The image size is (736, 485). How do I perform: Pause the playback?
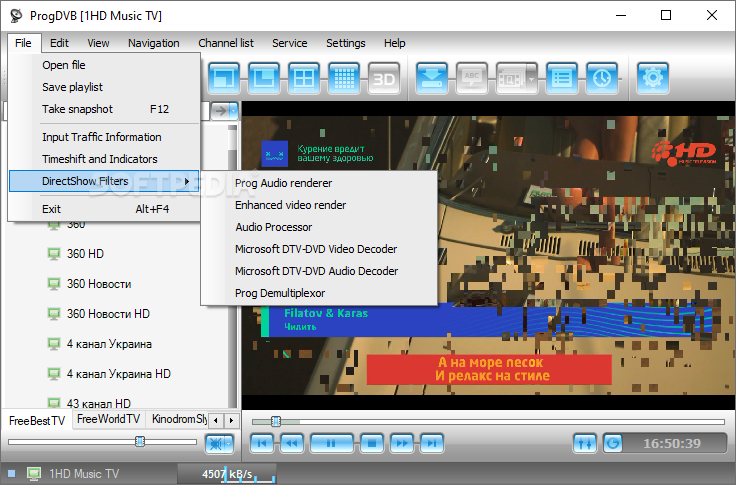[x=331, y=443]
